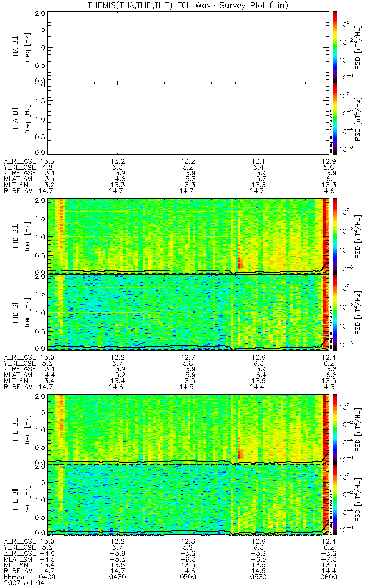Click the '-6.5' MLAT_SM value for THE
Image resolution: width=368 pixels, height=588 pixels.
tap(259, 559)
